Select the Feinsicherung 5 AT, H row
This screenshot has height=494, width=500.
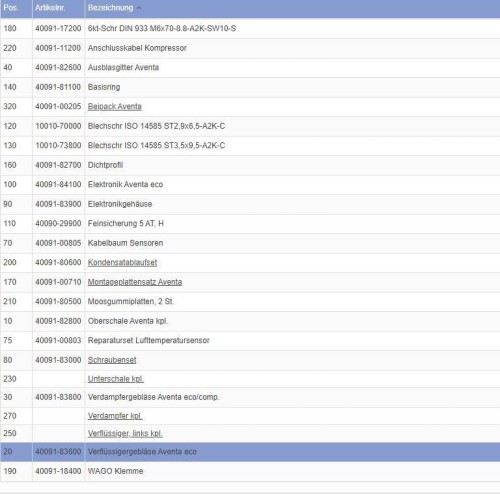[250, 224]
